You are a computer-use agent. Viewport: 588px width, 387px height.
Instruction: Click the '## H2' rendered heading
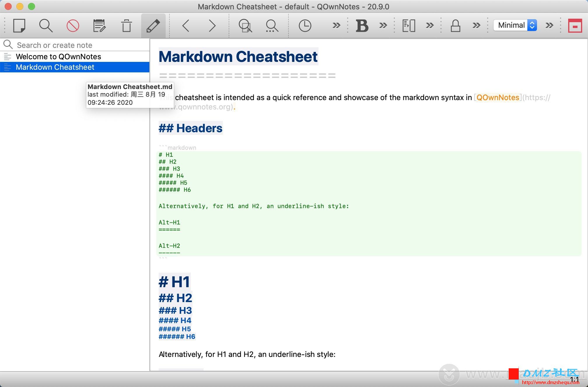coord(175,298)
